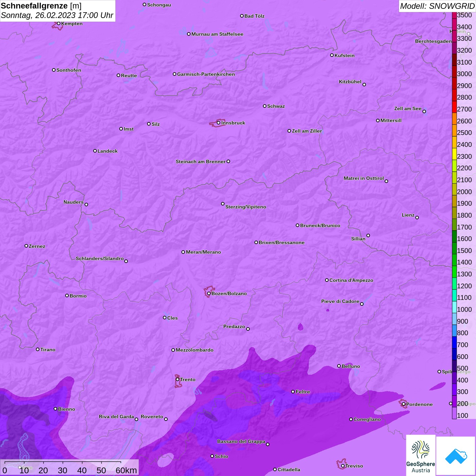Click the Reutte label
Screen dimensions: 476x476
(x=129, y=75)
